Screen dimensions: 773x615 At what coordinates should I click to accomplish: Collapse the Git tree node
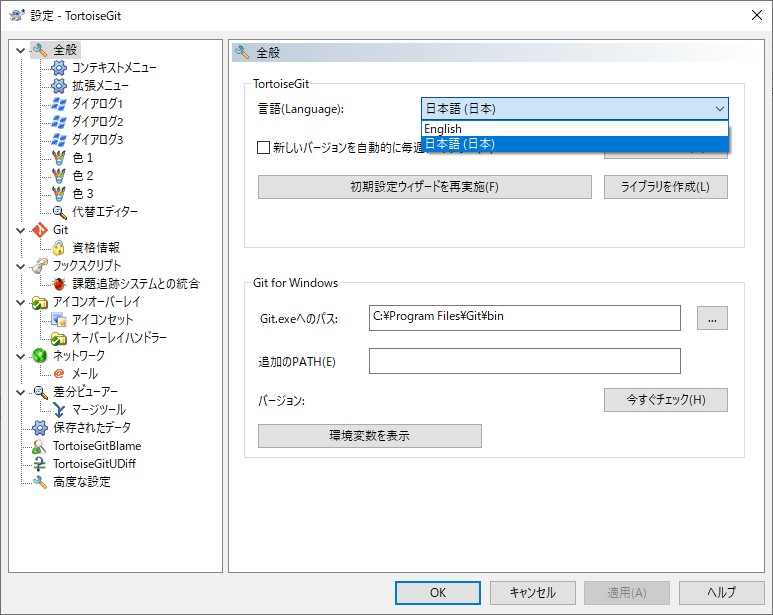20,230
